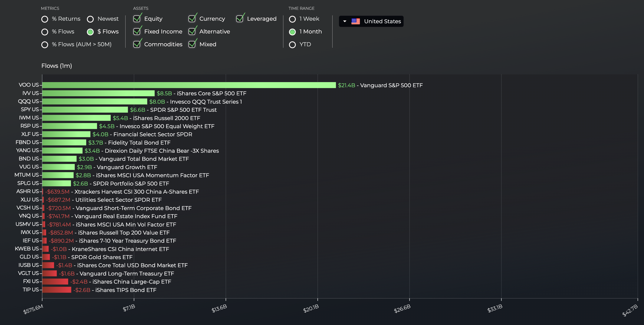Disable the Leveraged asset filter
The width and height of the screenshot is (644, 325).
240,19
